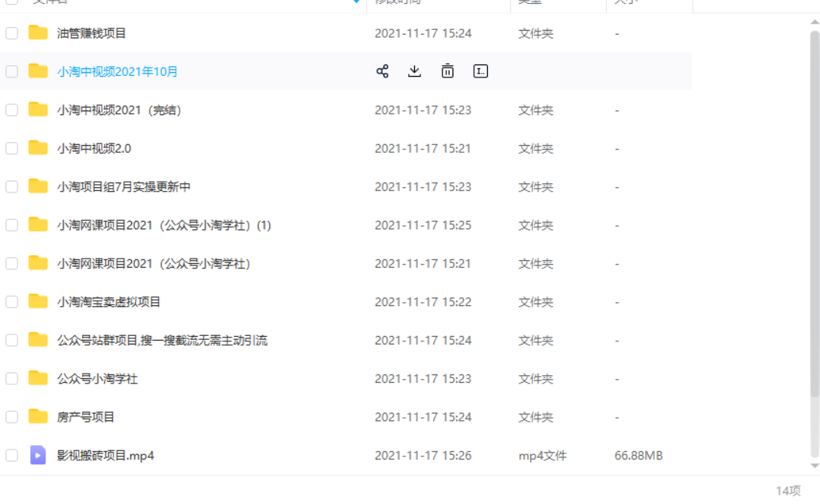Open folder 小淘中视频2021（完结）
The image size is (820, 504).
pyautogui.click(x=119, y=110)
